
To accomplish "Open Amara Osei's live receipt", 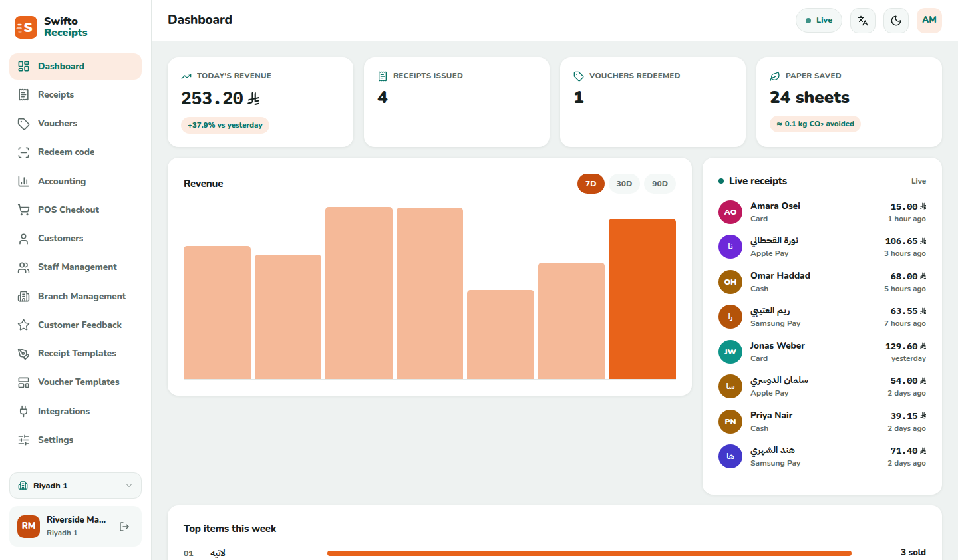I will [822, 212].
